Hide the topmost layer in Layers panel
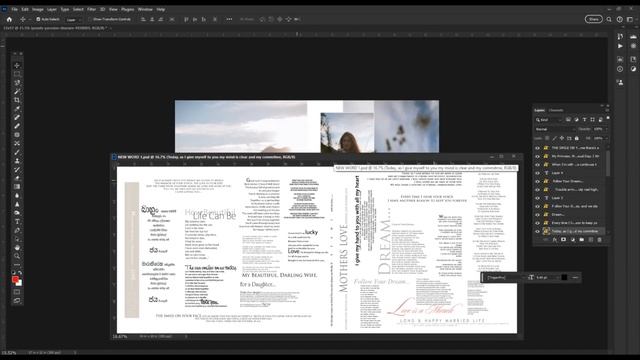The width and height of the screenshot is (640, 360). (538, 148)
